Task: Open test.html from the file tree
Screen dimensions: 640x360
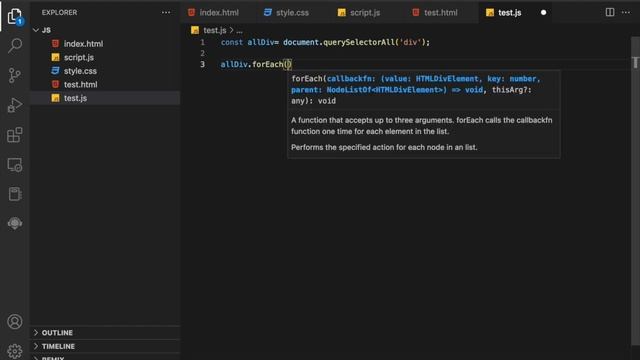Action: pyautogui.click(x=80, y=84)
